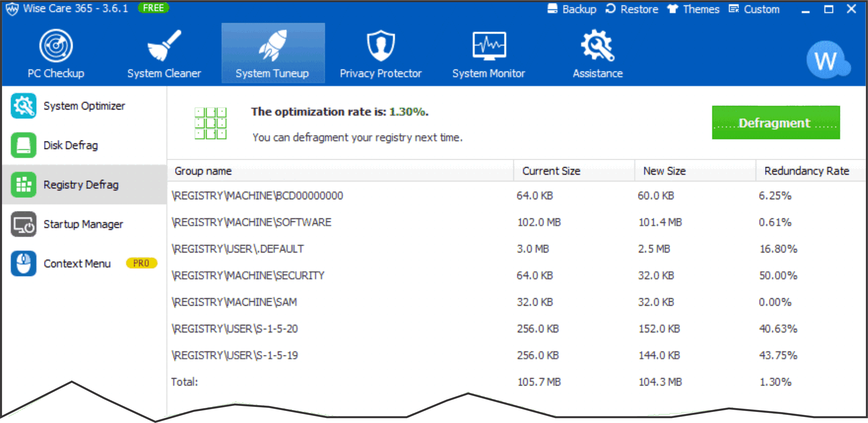Viewport: 868px width, 423px height.
Task: Click Registry Defrag grid icon
Action: pyautogui.click(x=23, y=185)
